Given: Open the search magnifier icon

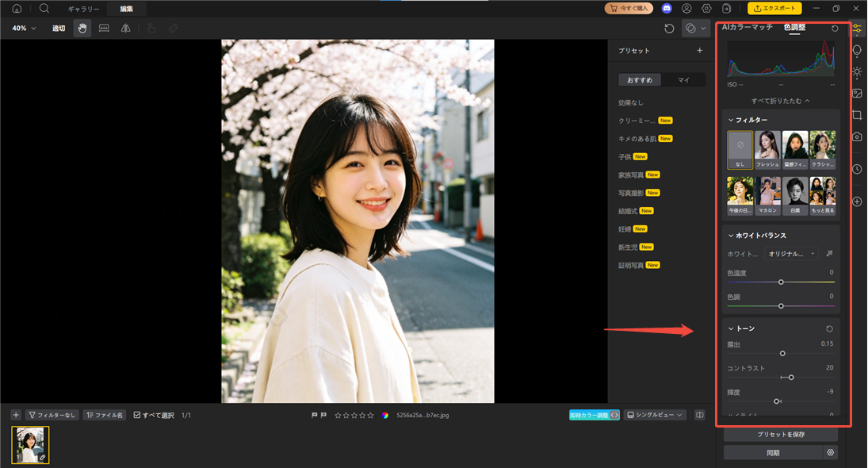Looking at the screenshot, I should (x=44, y=8).
